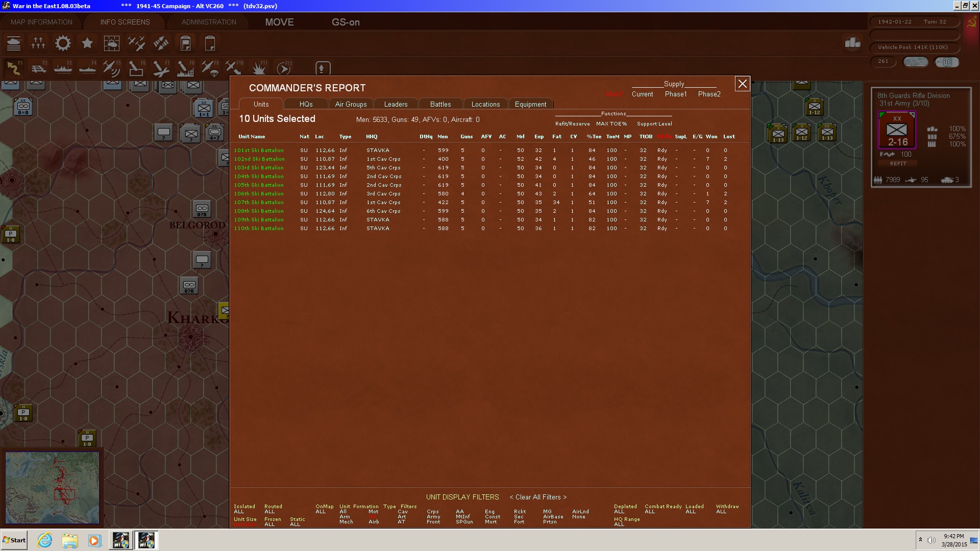Select the F5 air recon mode icon
The height and width of the screenshot is (551, 980).
(x=112, y=68)
